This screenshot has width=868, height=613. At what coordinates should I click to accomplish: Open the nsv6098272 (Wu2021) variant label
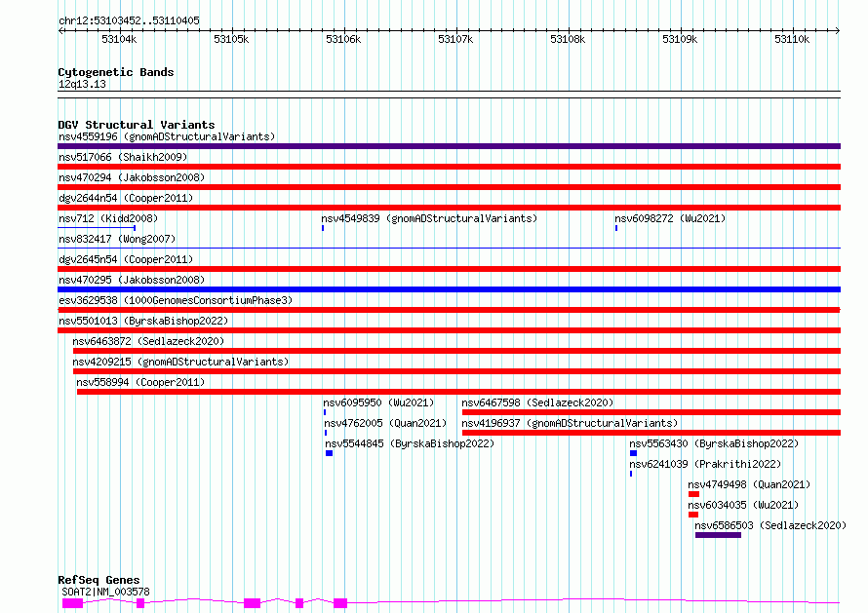[670, 218]
